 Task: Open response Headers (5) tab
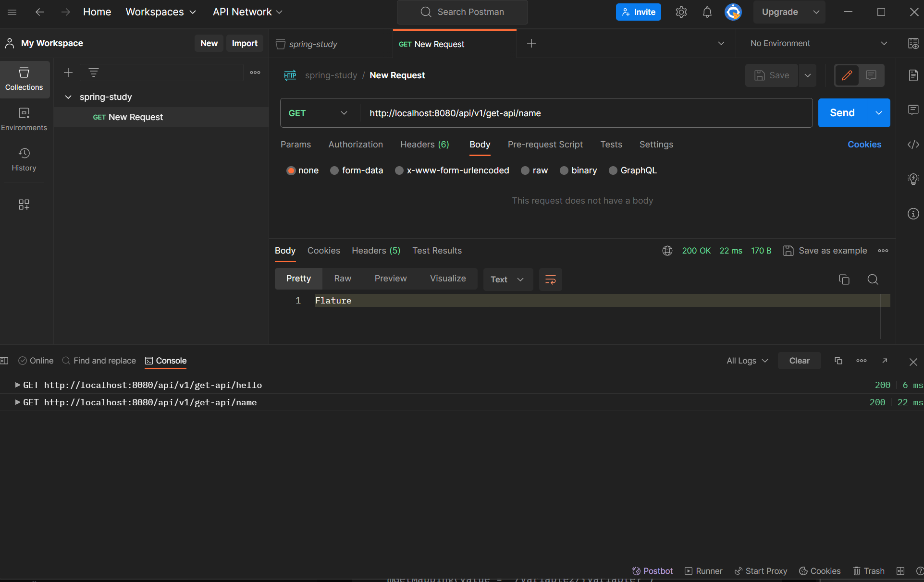(x=376, y=251)
